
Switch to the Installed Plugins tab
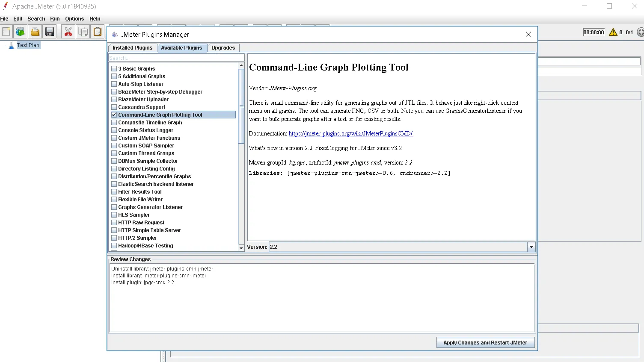pyautogui.click(x=132, y=48)
